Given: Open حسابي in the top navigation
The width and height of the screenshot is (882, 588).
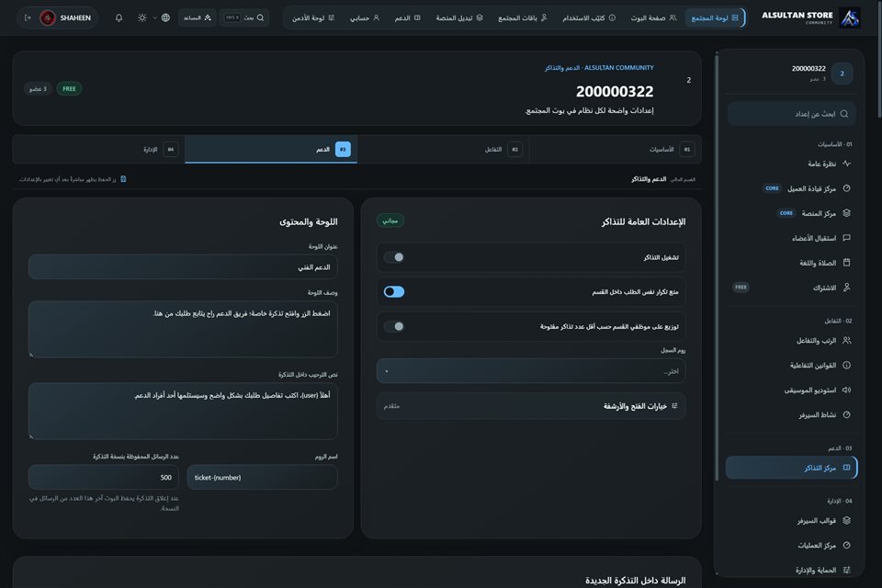Looking at the screenshot, I should tap(365, 18).
